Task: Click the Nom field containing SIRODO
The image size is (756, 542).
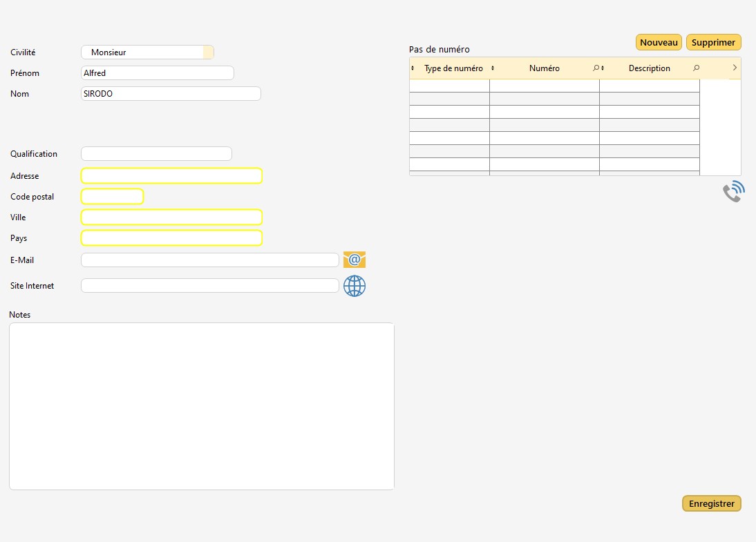Action: pyautogui.click(x=171, y=94)
